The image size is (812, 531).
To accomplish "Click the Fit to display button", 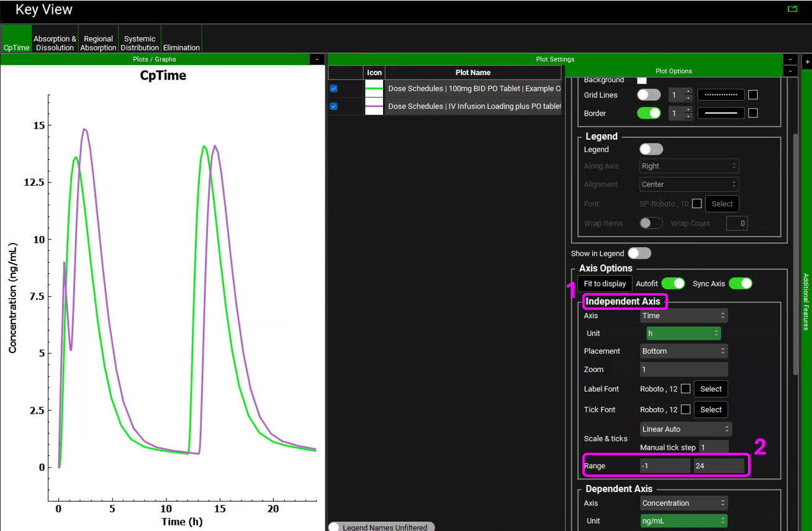I will coord(605,283).
